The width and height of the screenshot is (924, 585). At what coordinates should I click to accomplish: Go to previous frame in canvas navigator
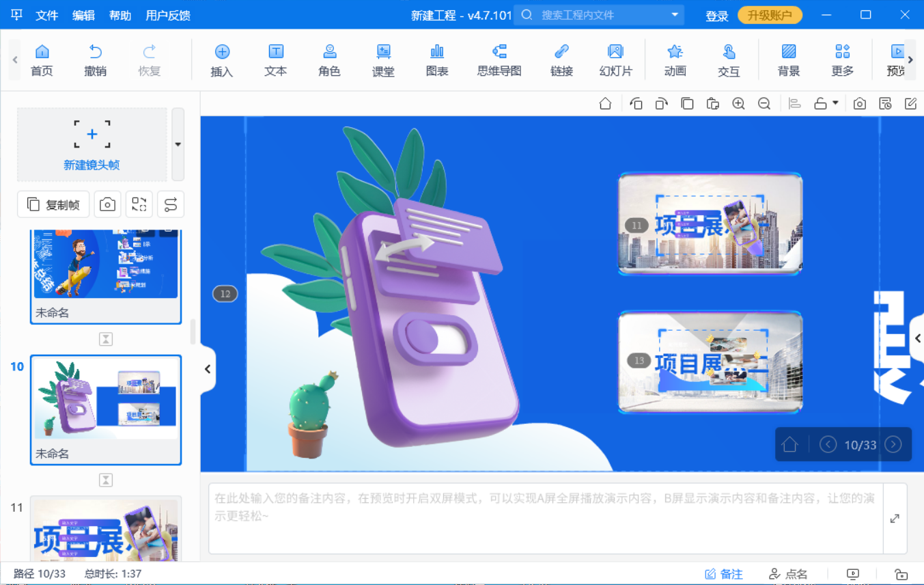tap(828, 445)
